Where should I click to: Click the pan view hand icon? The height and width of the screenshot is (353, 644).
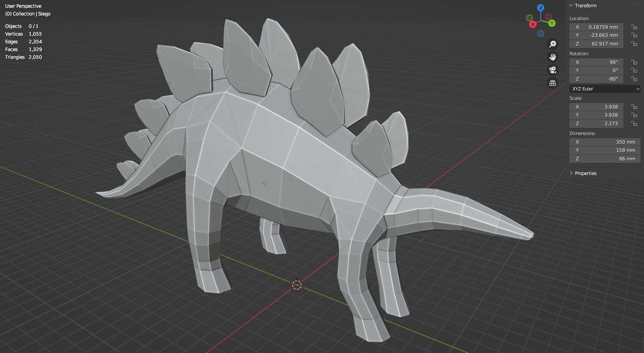[553, 57]
